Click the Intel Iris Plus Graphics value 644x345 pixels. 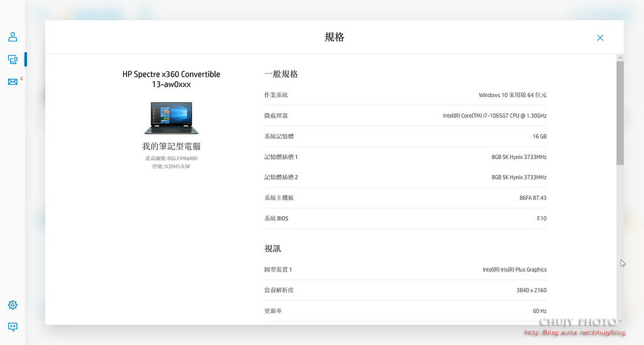(514, 270)
